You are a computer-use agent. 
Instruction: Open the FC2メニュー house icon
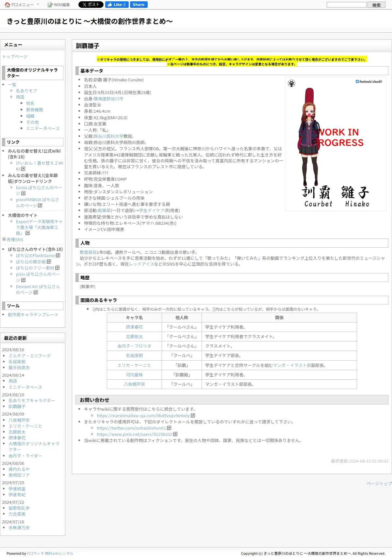(8, 5)
